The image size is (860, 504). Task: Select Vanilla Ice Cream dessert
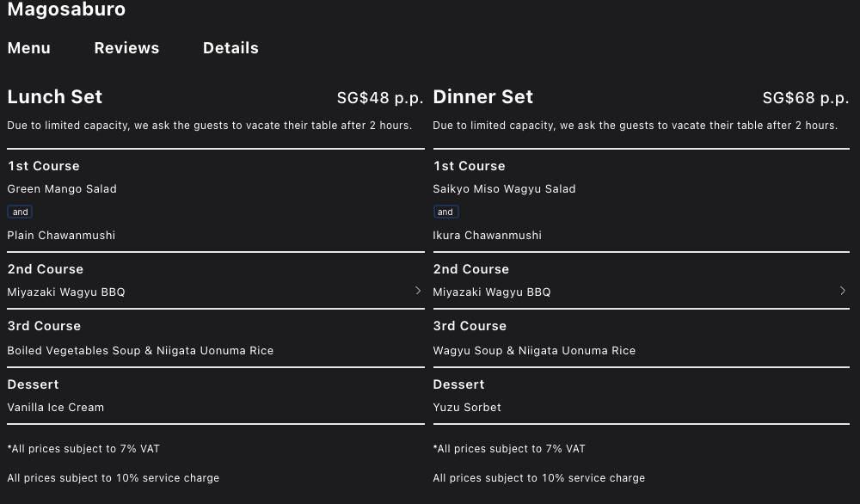click(56, 408)
